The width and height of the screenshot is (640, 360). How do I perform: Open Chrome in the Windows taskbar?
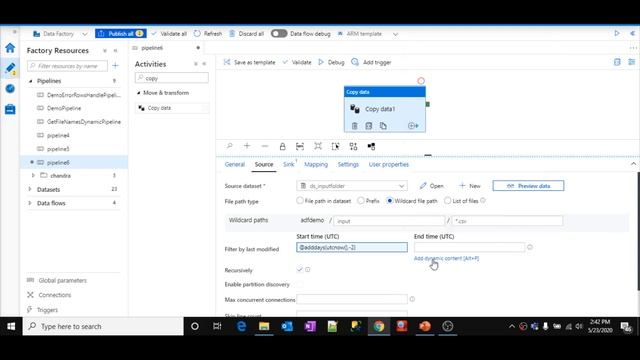click(x=379, y=326)
